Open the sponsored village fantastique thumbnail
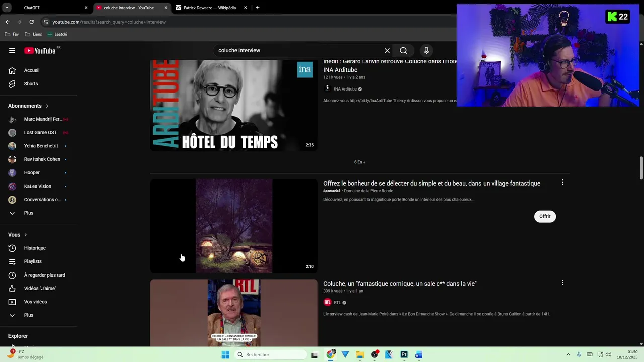Screen dimensions: 644x362 pyautogui.click(x=234, y=226)
